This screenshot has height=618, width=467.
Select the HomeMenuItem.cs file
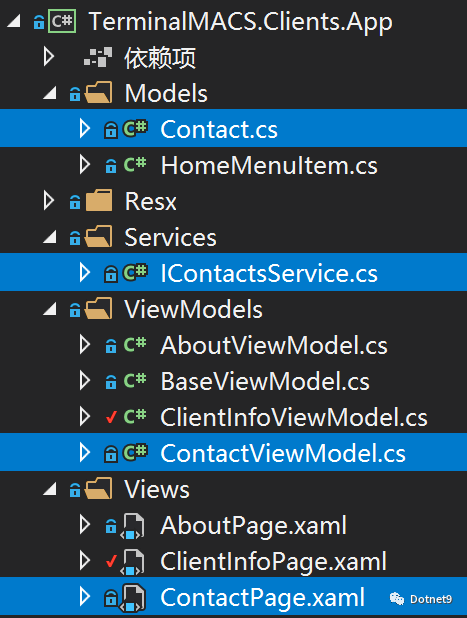[269, 165]
